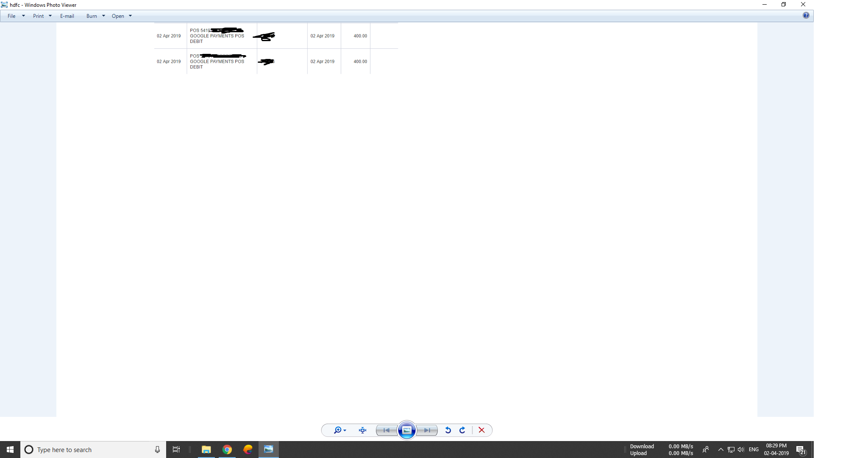Viewport: 868px width, 458px height.
Task: Open the zoom magnifier control
Action: [340, 430]
